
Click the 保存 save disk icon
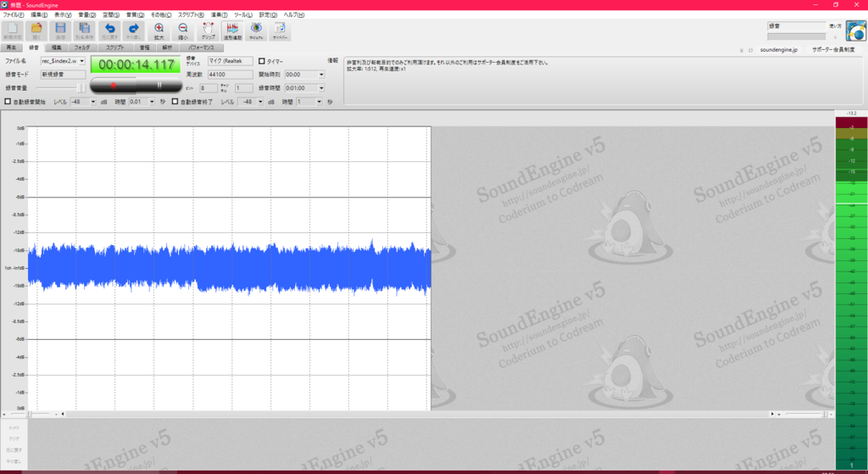60,31
